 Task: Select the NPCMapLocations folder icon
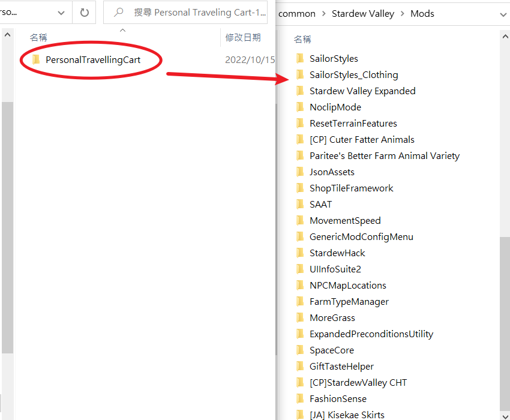[x=300, y=285]
